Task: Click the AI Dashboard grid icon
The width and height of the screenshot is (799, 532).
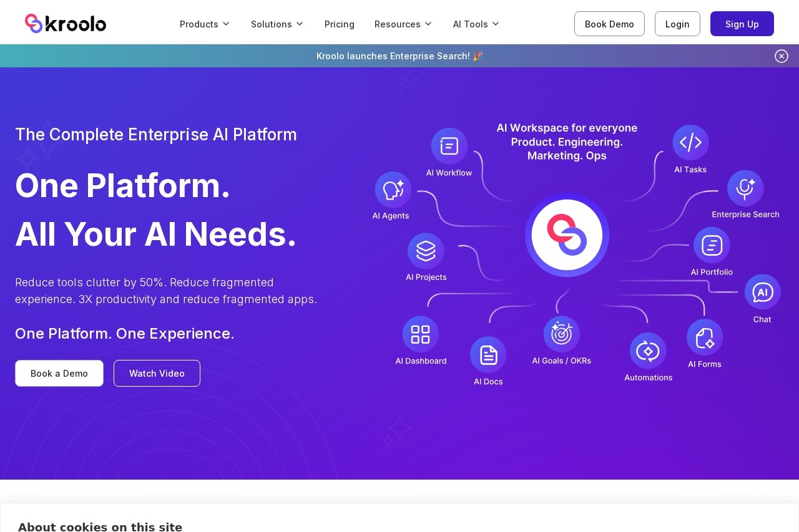Action: 420,334
